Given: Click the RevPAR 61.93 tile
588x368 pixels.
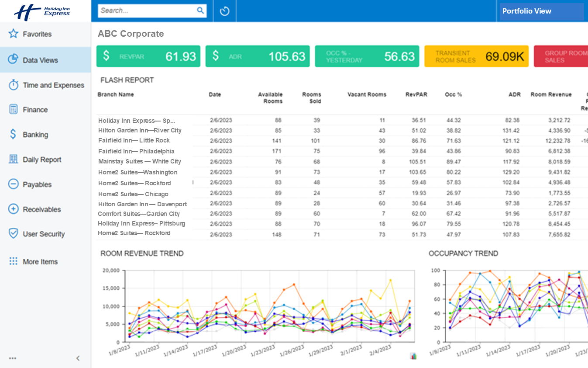Looking at the screenshot, I should point(148,56).
